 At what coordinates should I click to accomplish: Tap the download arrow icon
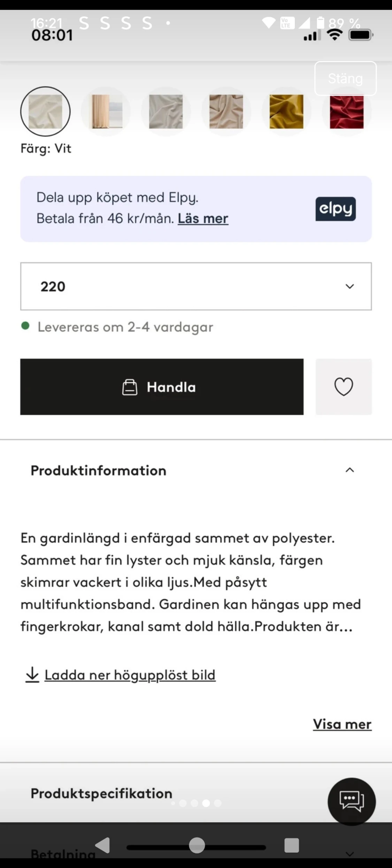[x=32, y=675]
